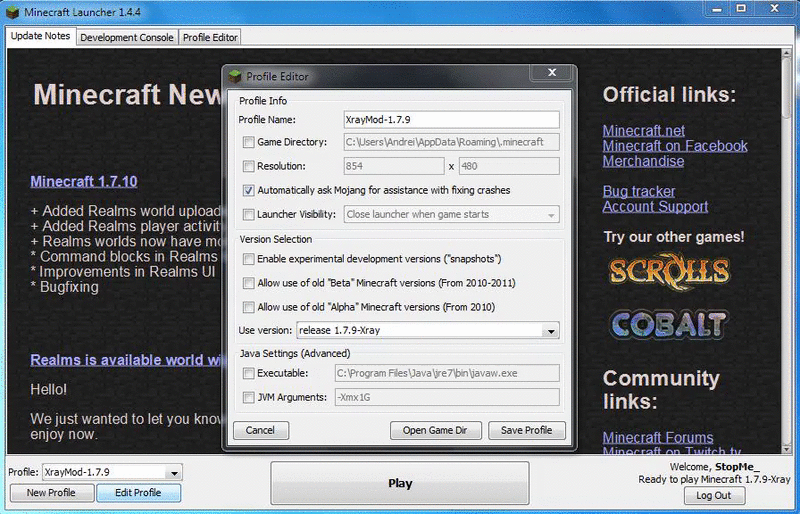Open the Minecraft 1.7.10 news link
800x514 pixels.
click(84, 182)
